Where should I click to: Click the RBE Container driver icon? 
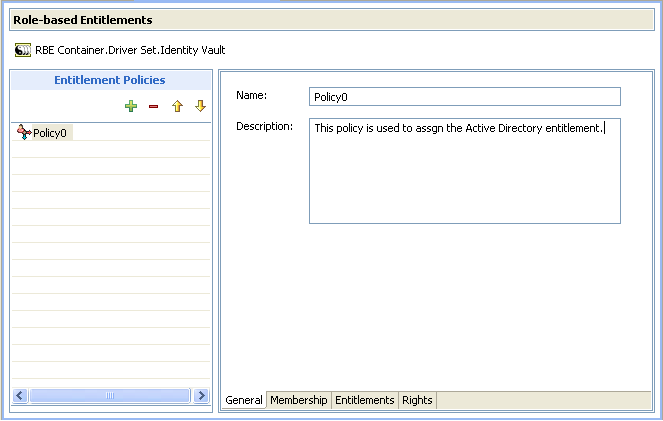[23, 50]
